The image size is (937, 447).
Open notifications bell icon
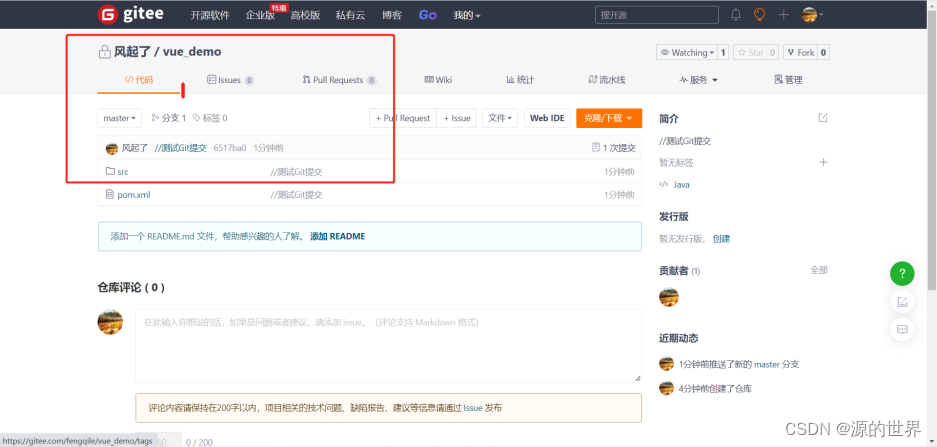point(736,15)
